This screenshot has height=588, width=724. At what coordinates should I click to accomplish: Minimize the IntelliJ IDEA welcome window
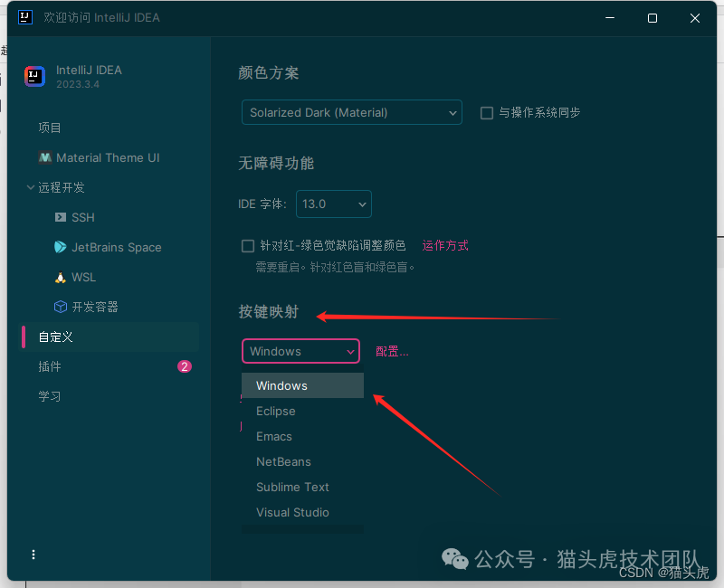coord(610,18)
